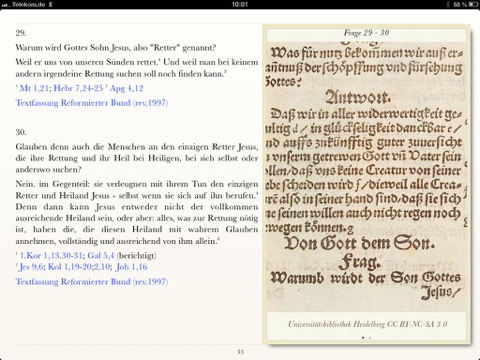Tap the battery icon in status bar
This screenshot has height=360, width=480.
[473, 4]
